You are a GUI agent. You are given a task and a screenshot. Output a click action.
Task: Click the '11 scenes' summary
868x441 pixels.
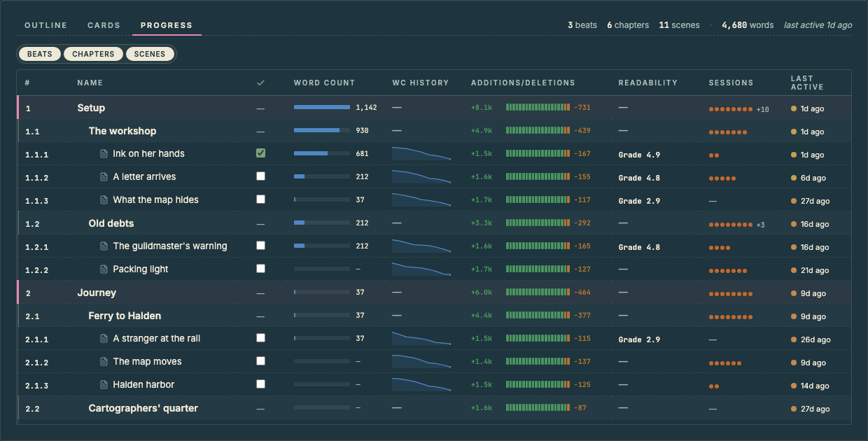[x=679, y=25]
